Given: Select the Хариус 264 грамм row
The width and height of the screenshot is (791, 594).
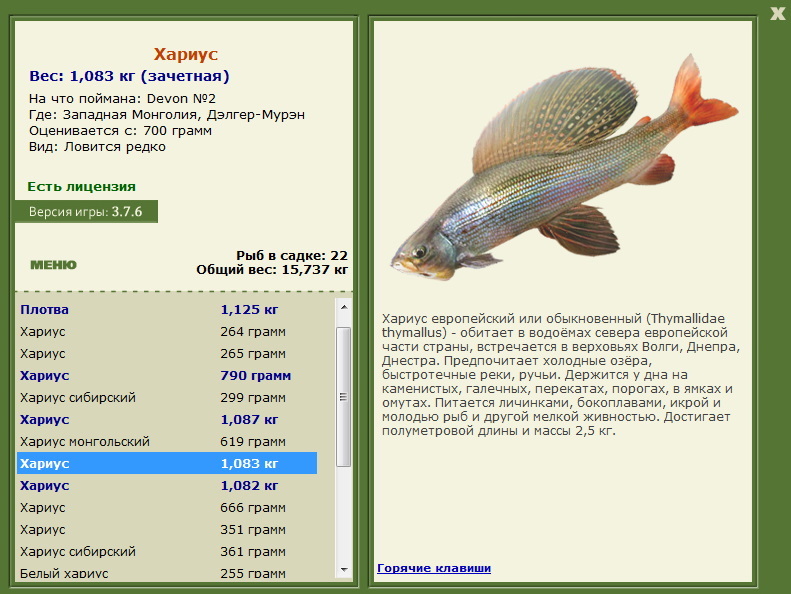Looking at the screenshot, I should 167,332.
